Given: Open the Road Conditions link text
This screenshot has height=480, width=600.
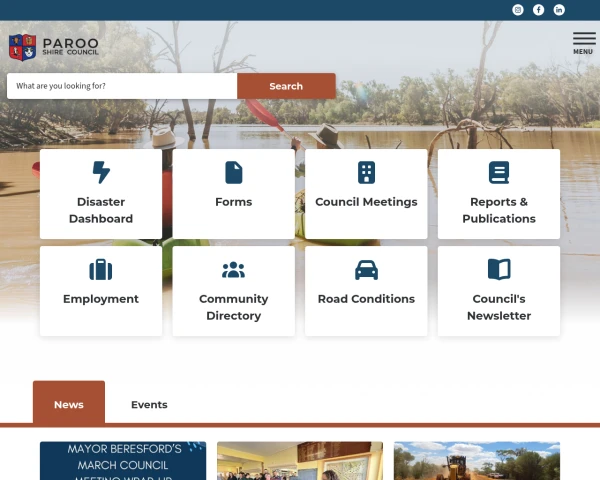Looking at the screenshot, I should pyautogui.click(x=366, y=299).
